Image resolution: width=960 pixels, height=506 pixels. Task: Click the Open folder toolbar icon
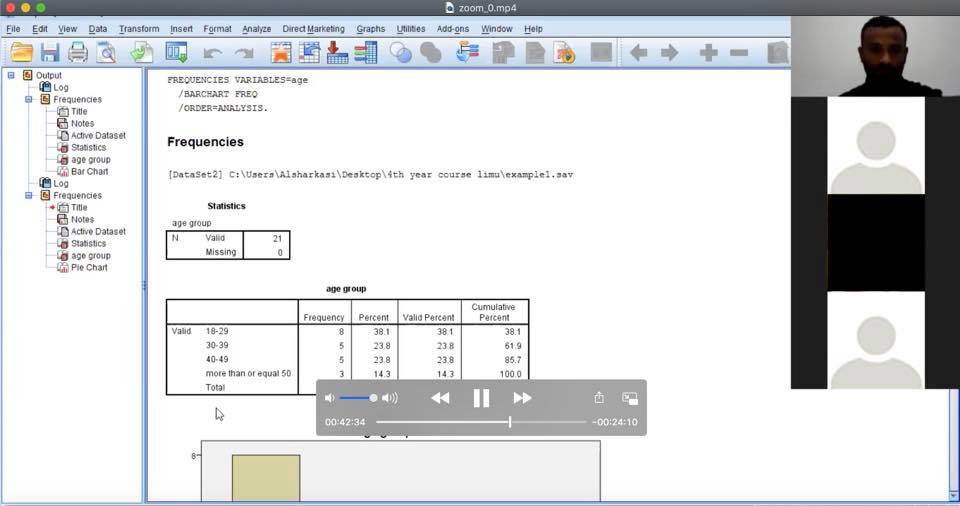coord(21,53)
